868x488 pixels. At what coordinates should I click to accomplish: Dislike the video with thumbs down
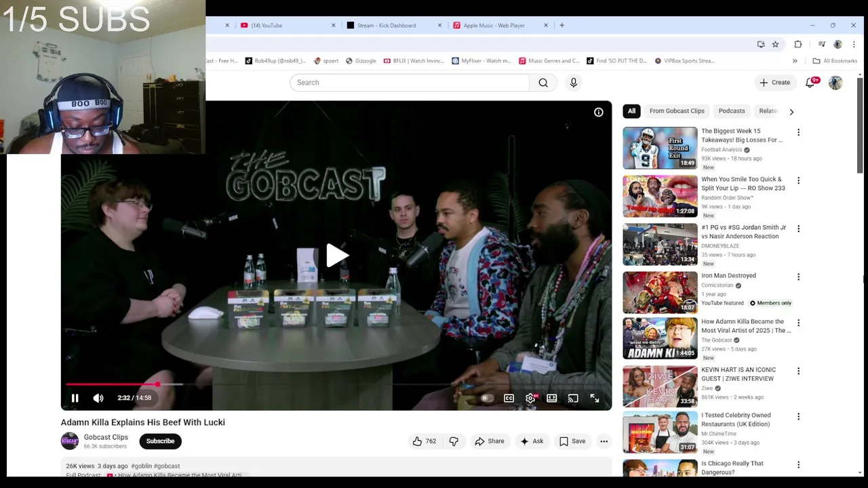(454, 441)
